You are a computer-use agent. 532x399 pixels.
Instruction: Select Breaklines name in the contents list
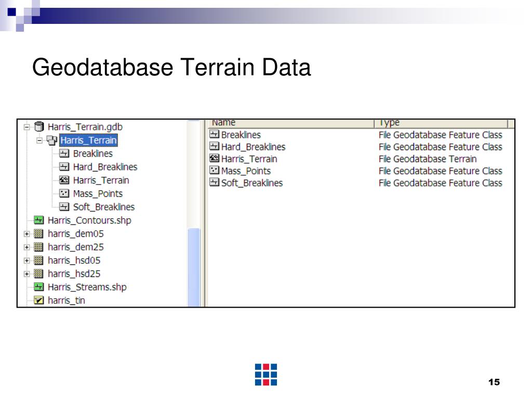241,135
